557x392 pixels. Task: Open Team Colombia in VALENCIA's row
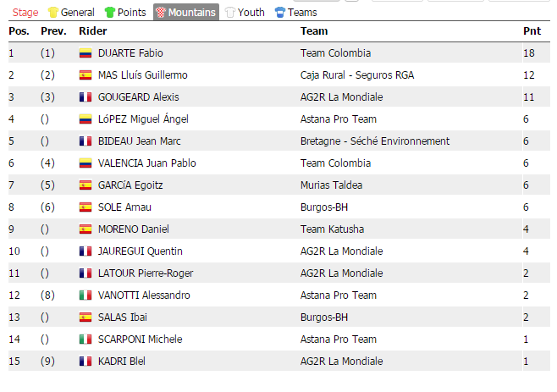pyautogui.click(x=336, y=163)
